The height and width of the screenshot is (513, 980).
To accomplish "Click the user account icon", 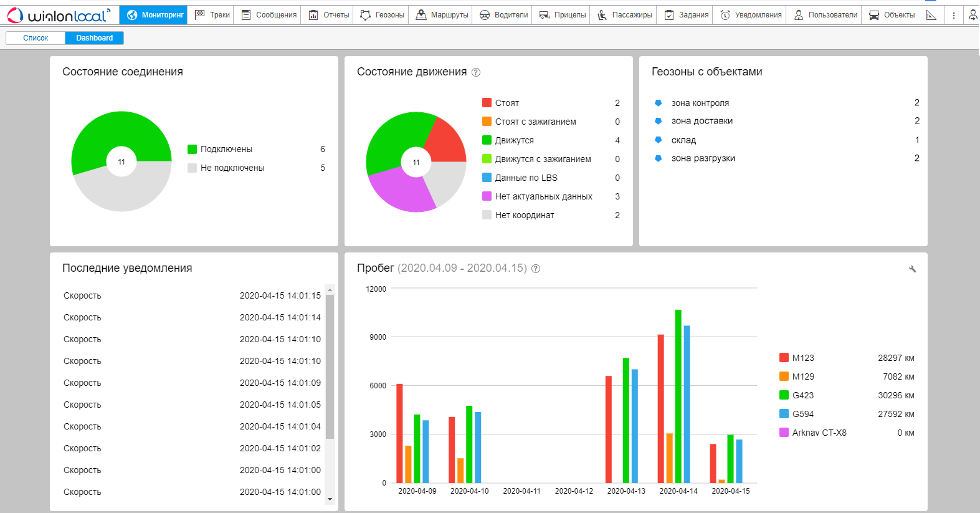I will click(973, 15).
